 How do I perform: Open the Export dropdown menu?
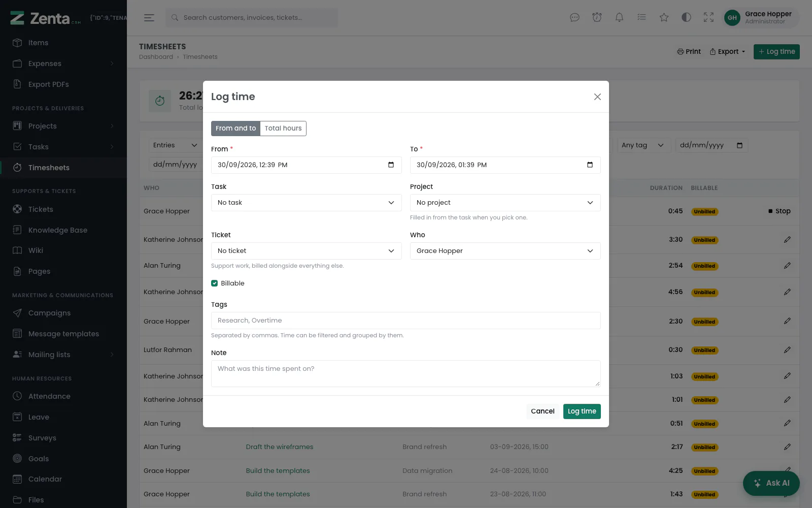[728, 51]
